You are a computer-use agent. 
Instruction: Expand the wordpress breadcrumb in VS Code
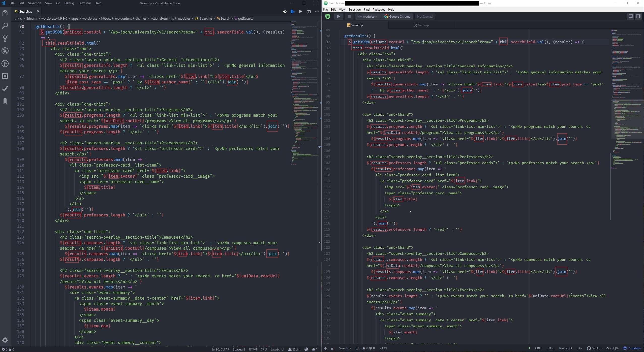[x=90, y=18]
